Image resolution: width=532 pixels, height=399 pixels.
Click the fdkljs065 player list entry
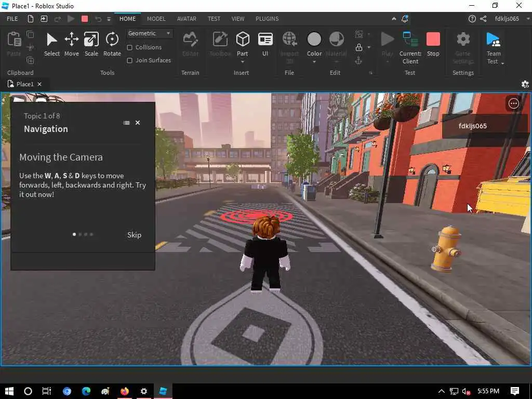[485, 126]
